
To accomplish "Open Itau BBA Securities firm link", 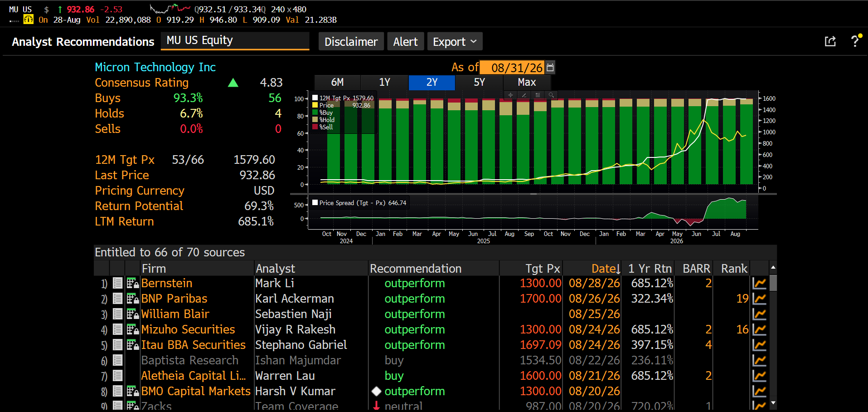I will click(x=194, y=345).
